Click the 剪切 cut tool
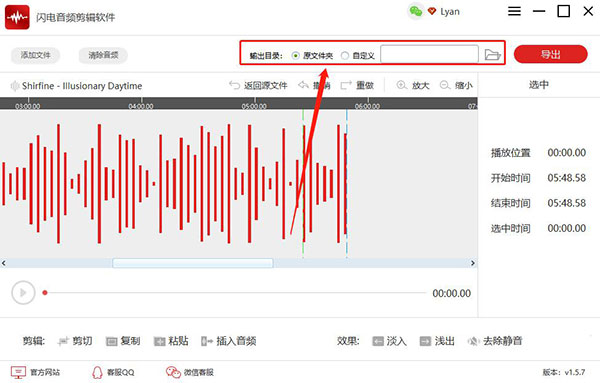 pos(75,341)
